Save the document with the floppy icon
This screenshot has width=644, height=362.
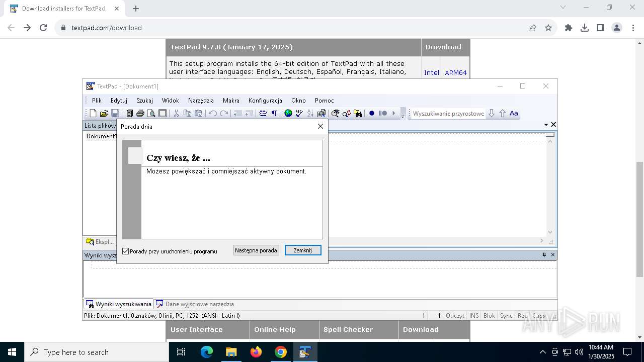[x=115, y=113]
